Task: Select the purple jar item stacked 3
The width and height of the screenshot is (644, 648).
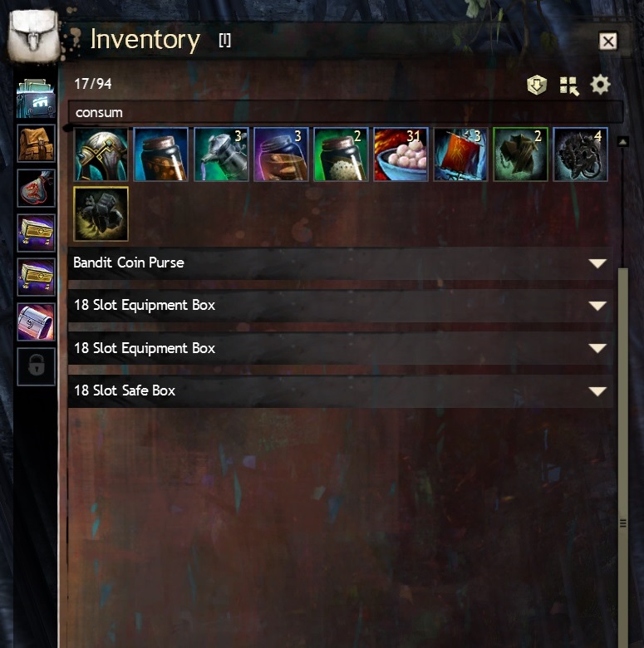Action: (x=281, y=155)
